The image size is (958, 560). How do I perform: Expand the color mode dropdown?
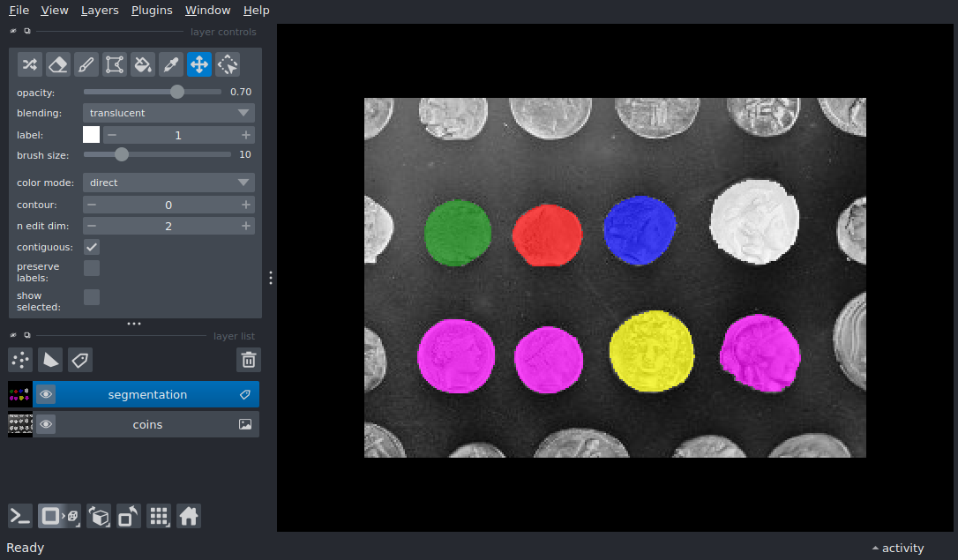[x=168, y=183]
